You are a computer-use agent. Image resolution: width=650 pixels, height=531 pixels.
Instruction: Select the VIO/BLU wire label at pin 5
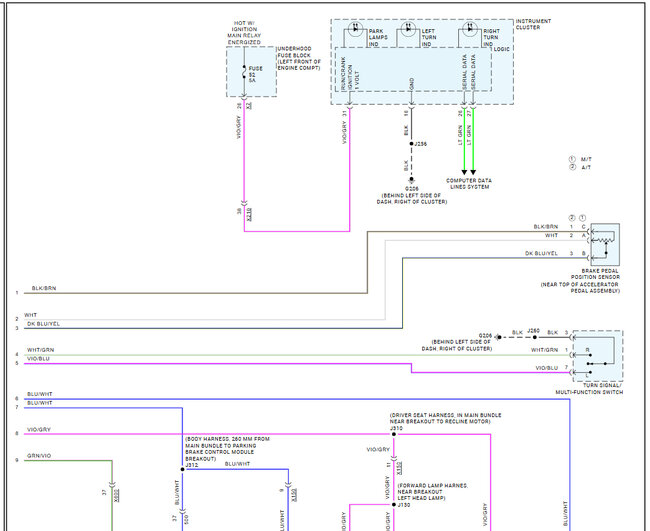pyautogui.click(x=38, y=359)
